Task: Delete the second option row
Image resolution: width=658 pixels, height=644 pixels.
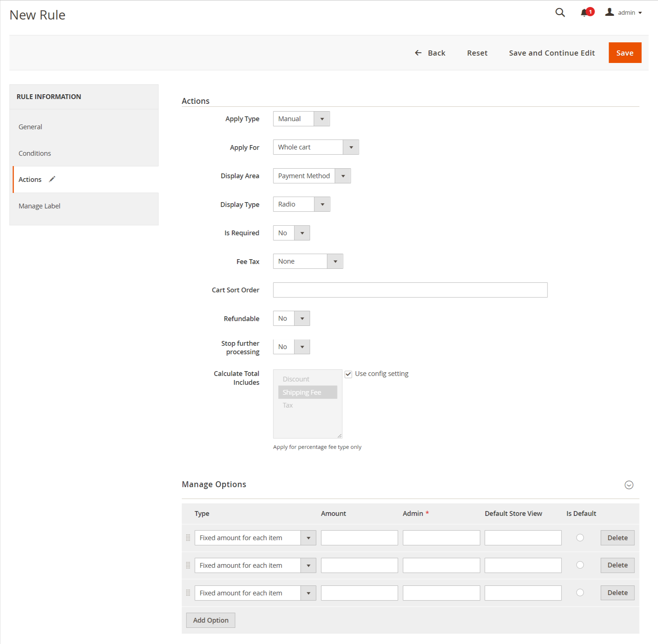Action: coord(617,565)
